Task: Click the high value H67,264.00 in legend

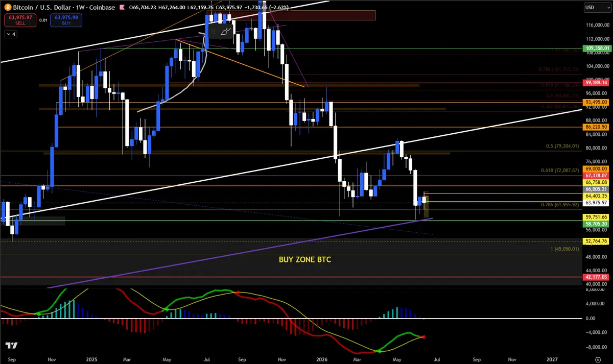Action: coord(172,8)
